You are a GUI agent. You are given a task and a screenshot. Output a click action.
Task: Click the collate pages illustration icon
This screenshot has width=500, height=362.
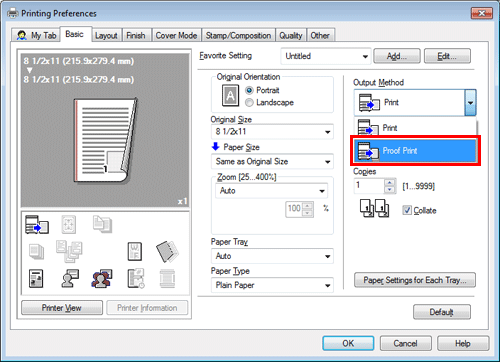coord(374,209)
